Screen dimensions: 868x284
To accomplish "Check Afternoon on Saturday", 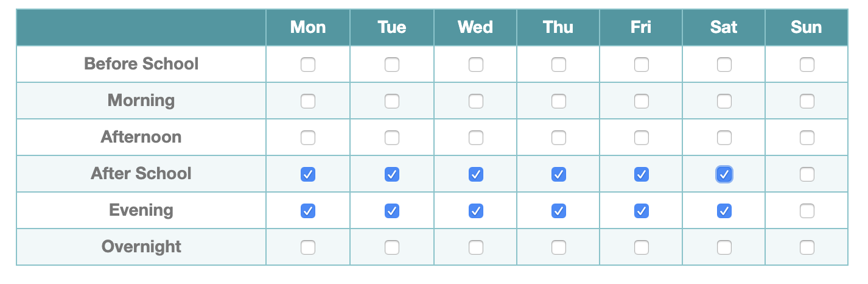I will (724, 137).
